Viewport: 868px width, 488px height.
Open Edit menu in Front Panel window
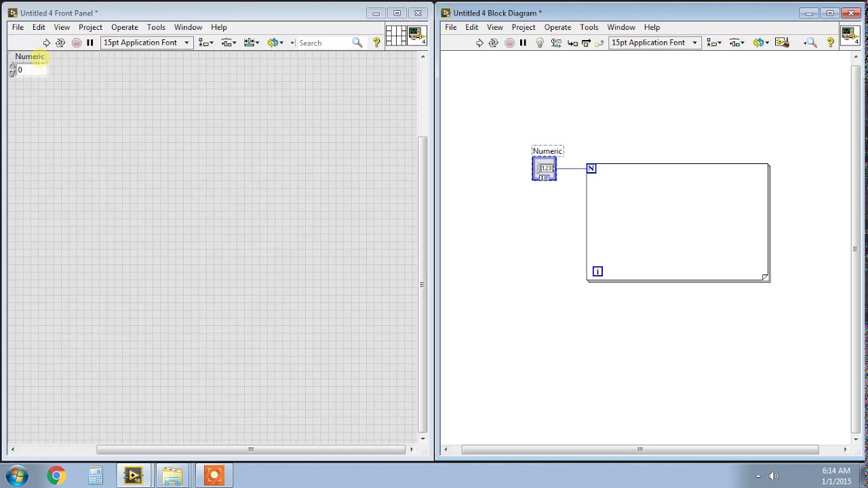coord(39,27)
